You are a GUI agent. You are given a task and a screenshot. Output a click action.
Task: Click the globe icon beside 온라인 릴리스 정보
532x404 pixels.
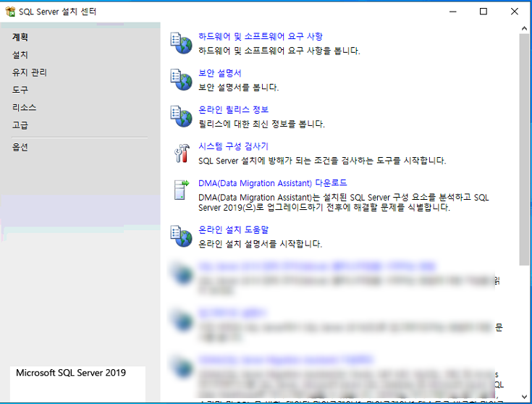[181, 117]
